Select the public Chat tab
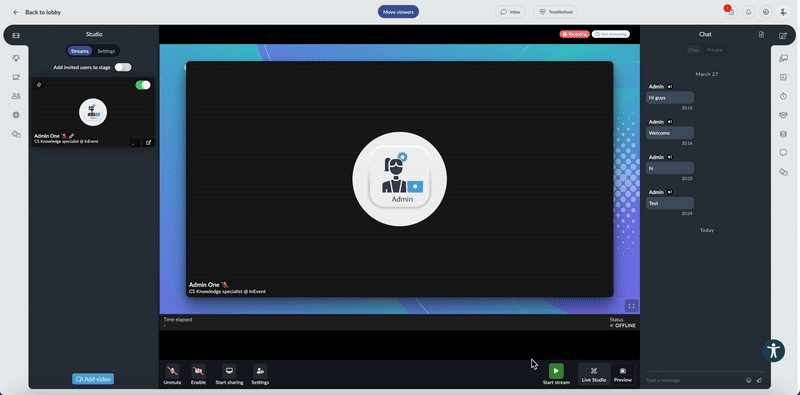 tap(693, 50)
